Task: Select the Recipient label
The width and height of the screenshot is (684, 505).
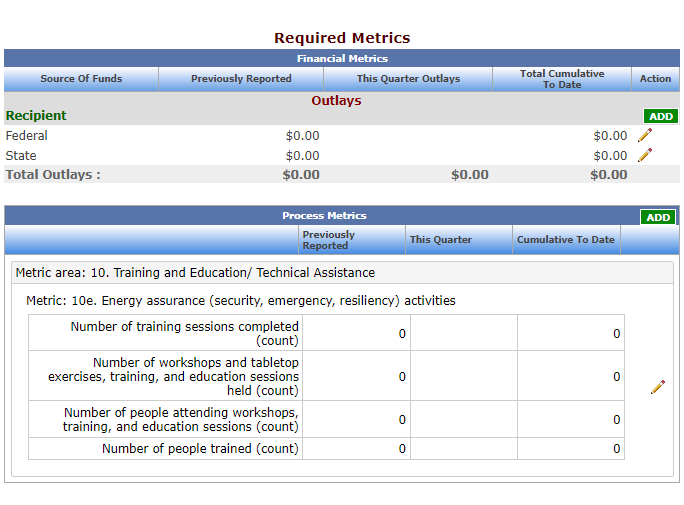Action: [36, 116]
